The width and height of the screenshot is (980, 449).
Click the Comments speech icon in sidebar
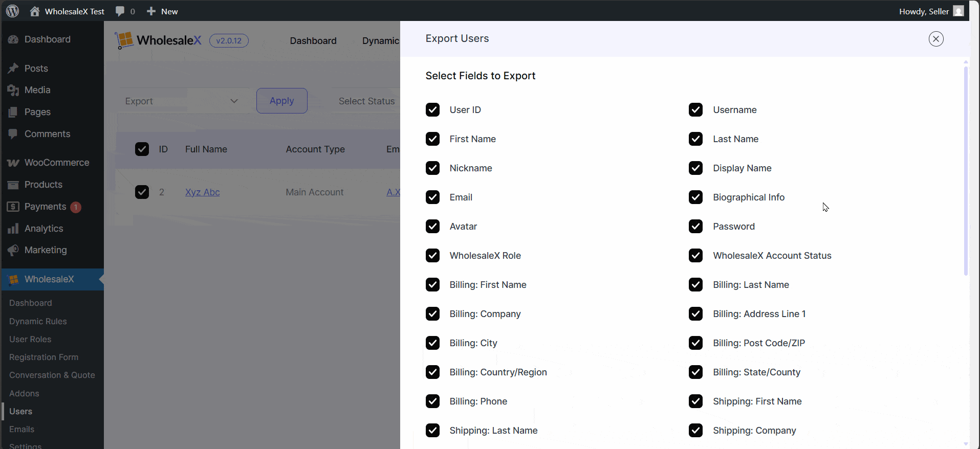click(13, 134)
